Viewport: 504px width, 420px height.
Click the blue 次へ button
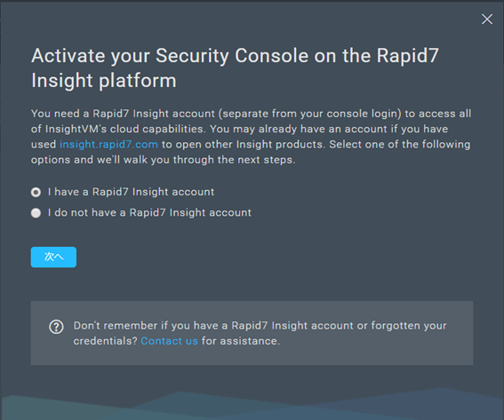[x=53, y=257]
